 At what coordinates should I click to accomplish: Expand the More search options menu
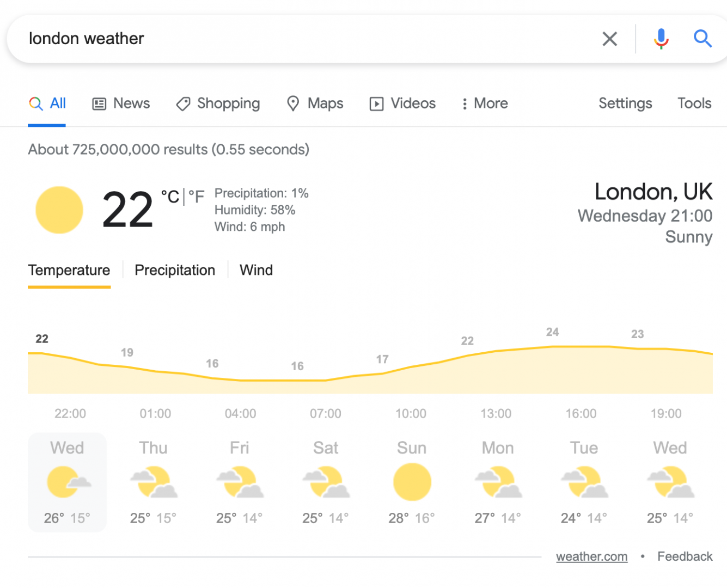pyautogui.click(x=485, y=103)
